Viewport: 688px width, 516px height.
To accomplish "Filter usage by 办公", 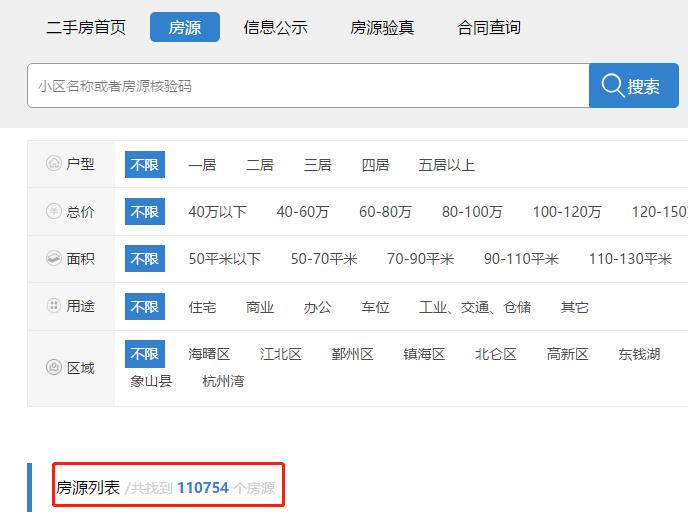I will 318,307.
